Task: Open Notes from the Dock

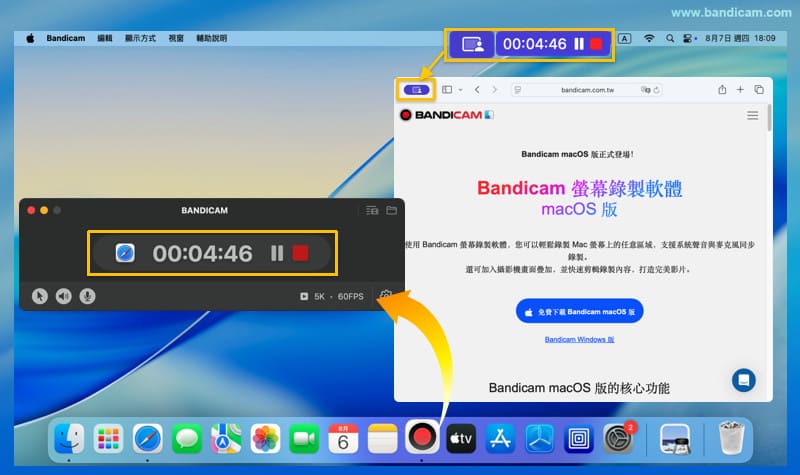Action: click(x=383, y=438)
